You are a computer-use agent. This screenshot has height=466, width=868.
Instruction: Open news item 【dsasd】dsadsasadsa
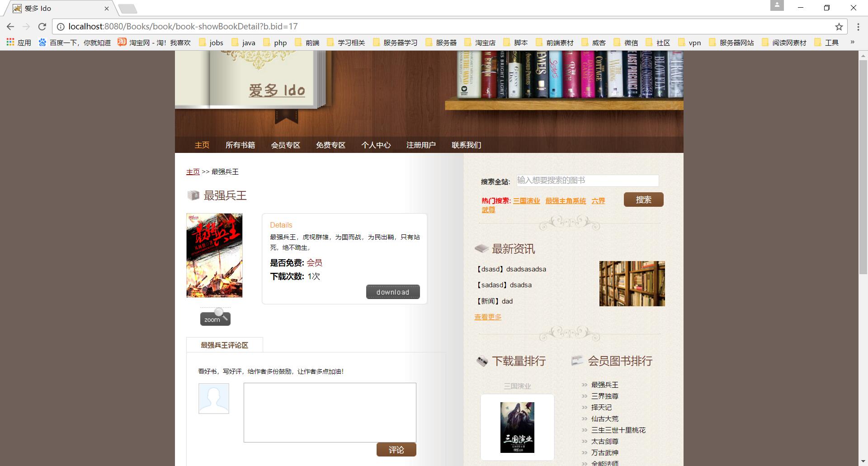tap(511, 269)
